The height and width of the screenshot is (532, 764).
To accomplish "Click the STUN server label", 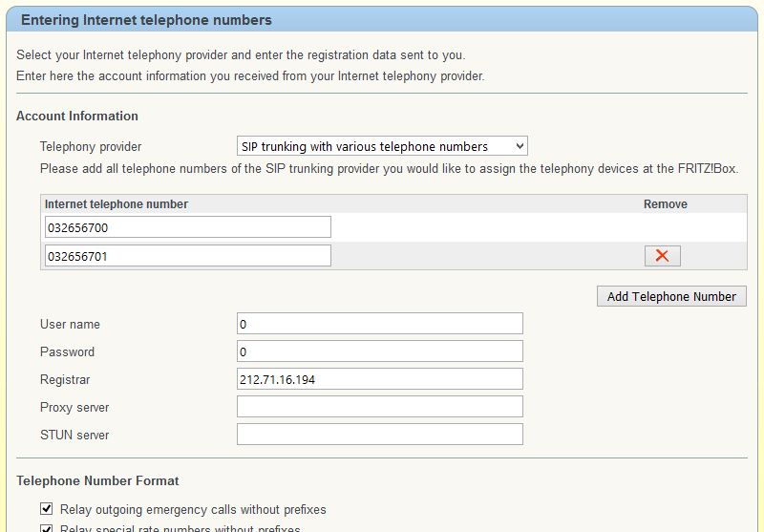I will tap(74, 435).
